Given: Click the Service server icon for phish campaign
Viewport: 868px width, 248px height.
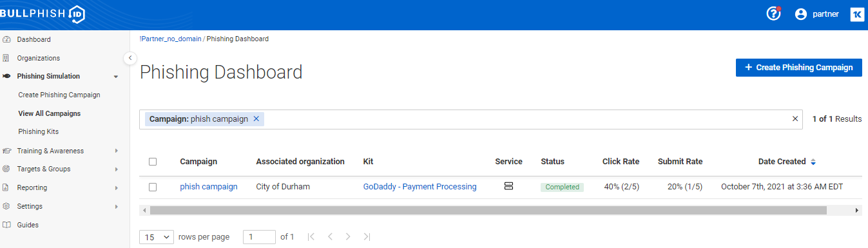Looking at the screenshot, I should [x=508, y=187].
